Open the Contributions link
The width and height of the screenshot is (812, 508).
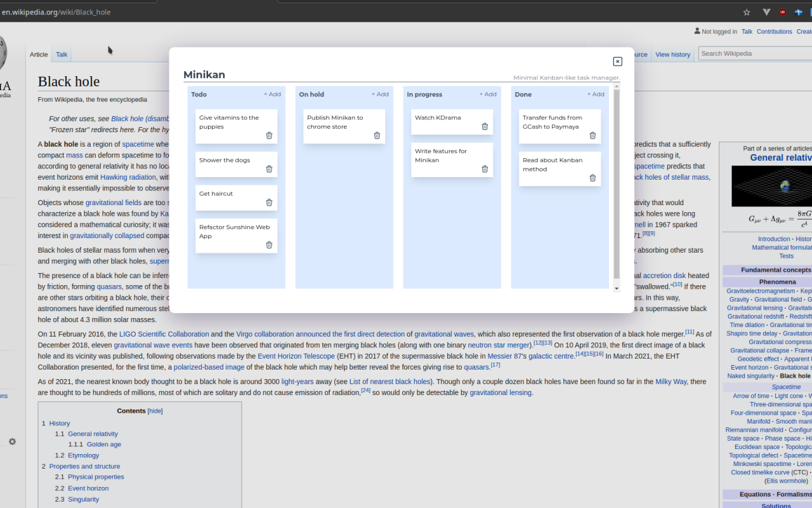[775, 32]
